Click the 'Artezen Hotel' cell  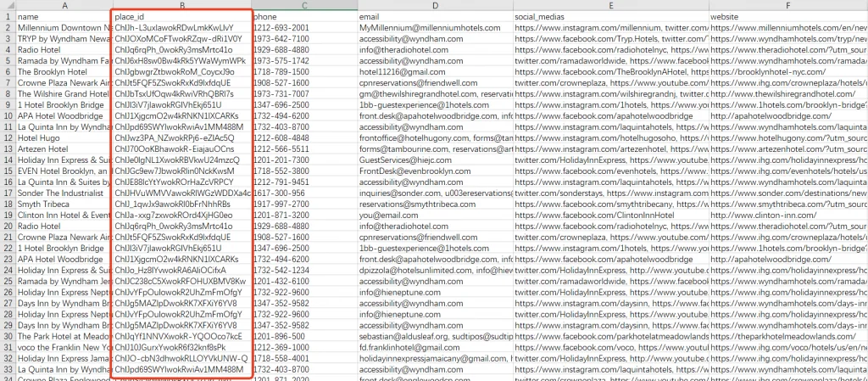click(x=64, y=149)
